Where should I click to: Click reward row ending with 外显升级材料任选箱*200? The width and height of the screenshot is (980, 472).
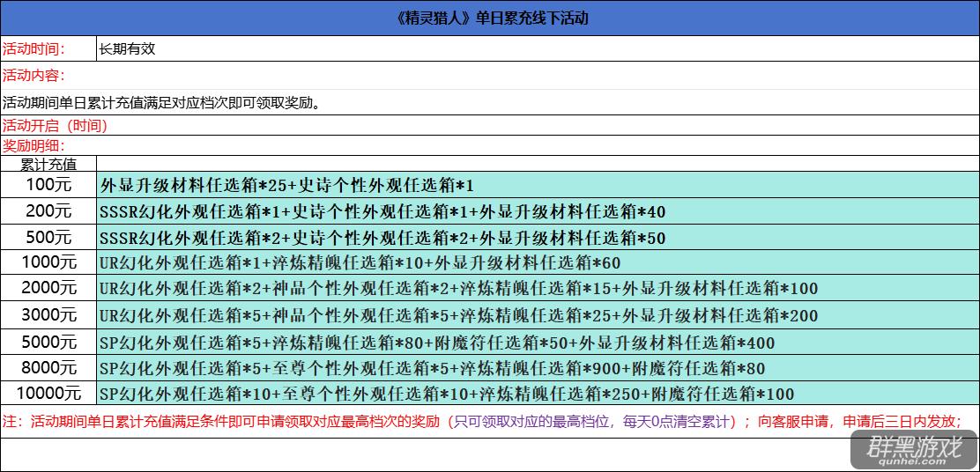pyautogui.click(x=538, y=314)
